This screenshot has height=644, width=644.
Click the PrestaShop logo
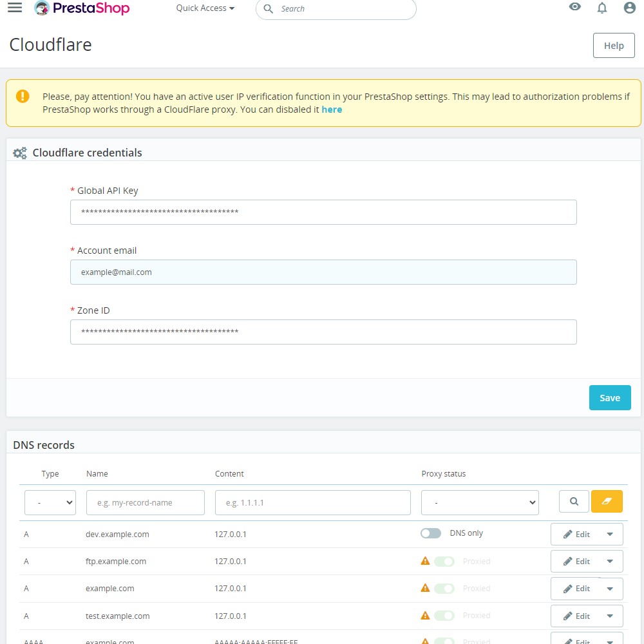coord(82,8)
